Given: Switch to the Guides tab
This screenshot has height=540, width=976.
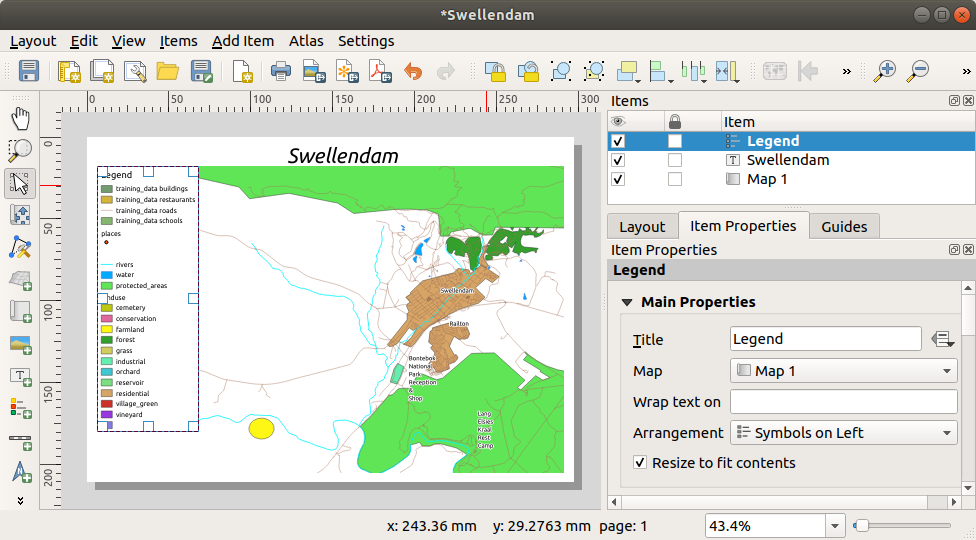Looking at the screenshot, I should (844, 226).
